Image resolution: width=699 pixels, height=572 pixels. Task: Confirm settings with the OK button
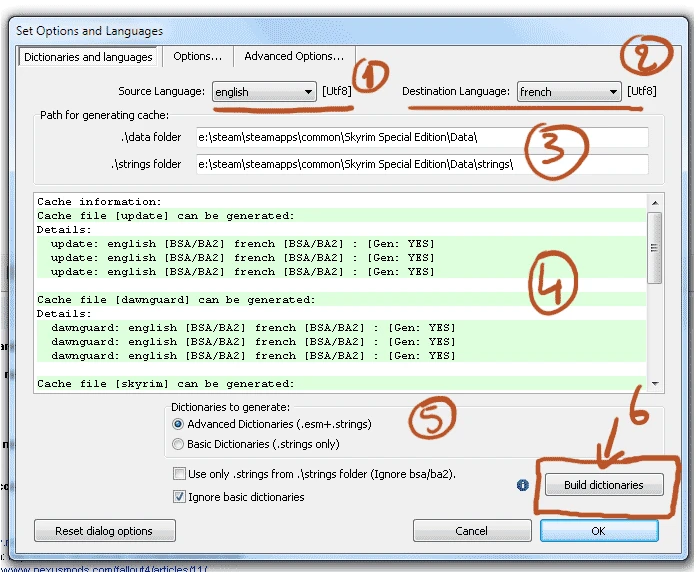[x=598, y=530]
